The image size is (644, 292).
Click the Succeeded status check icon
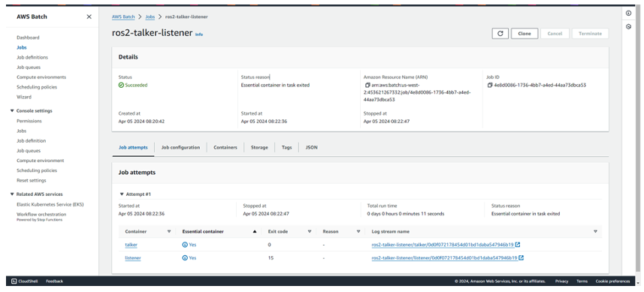(x=121, y=86)
